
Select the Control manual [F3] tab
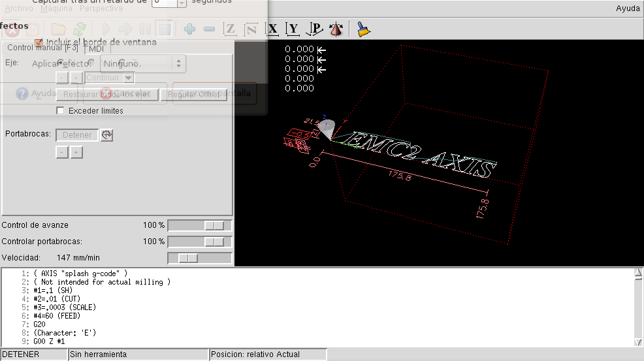(42, 48)
